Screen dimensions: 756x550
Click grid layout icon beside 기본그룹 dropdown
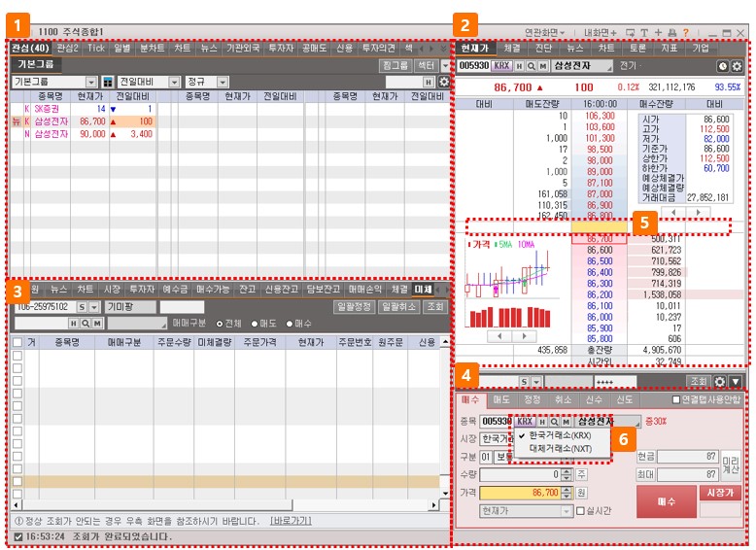108,82
